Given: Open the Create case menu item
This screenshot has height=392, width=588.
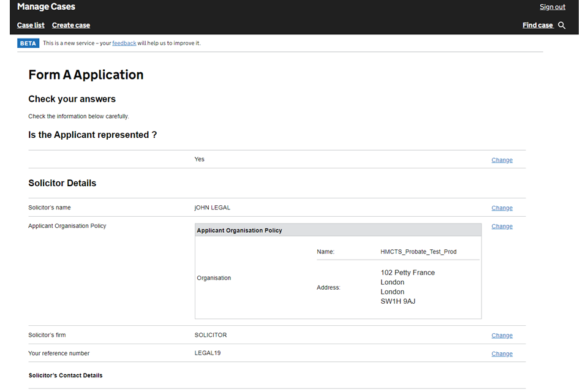Looking at the screenshot, I should point(71,25).
